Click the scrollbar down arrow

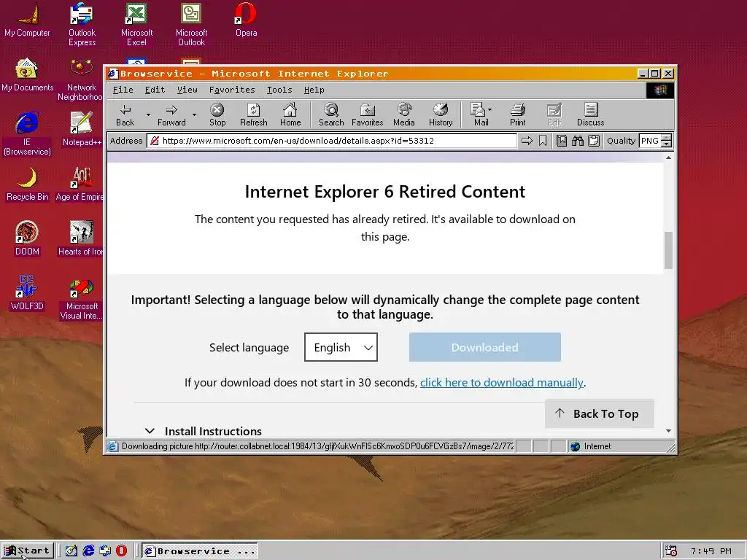point(668,431)
